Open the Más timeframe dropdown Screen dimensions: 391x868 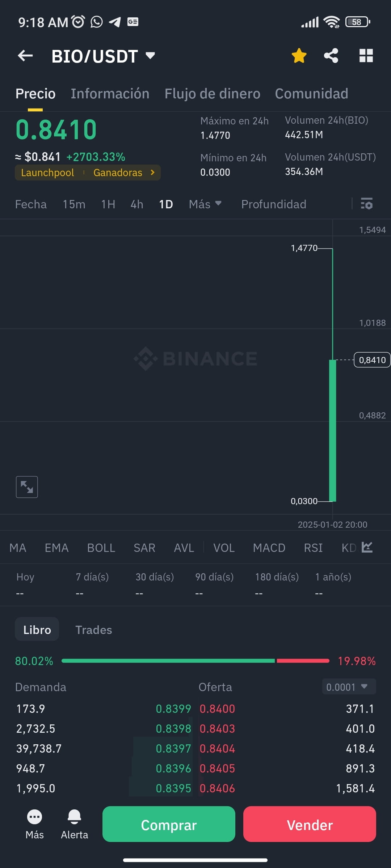coord(205,204)
